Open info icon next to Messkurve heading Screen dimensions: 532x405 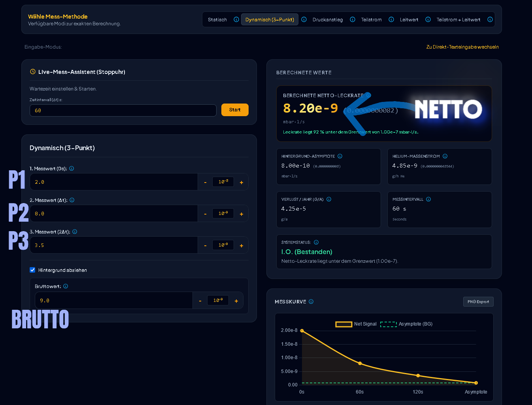(x=311, y=301)
